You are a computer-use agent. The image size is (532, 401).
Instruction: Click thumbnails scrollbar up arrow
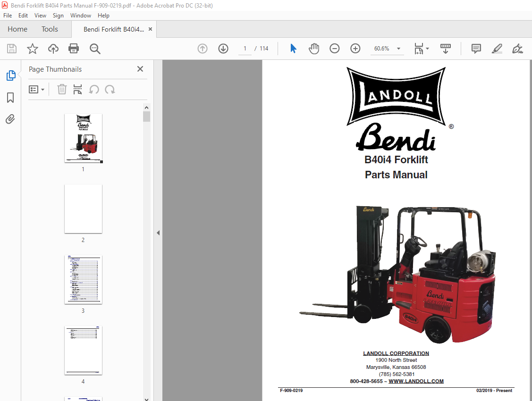click(146, 108)
